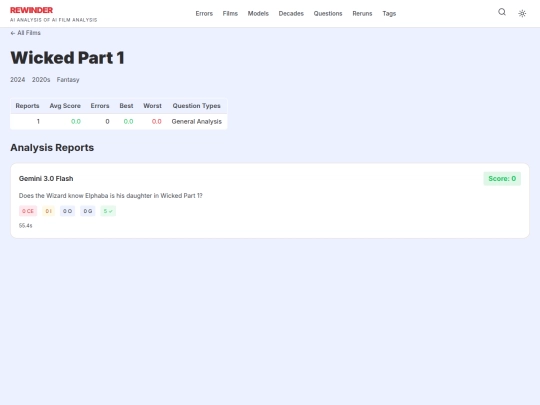
Task: Click the Best column header
Action: 126,106
